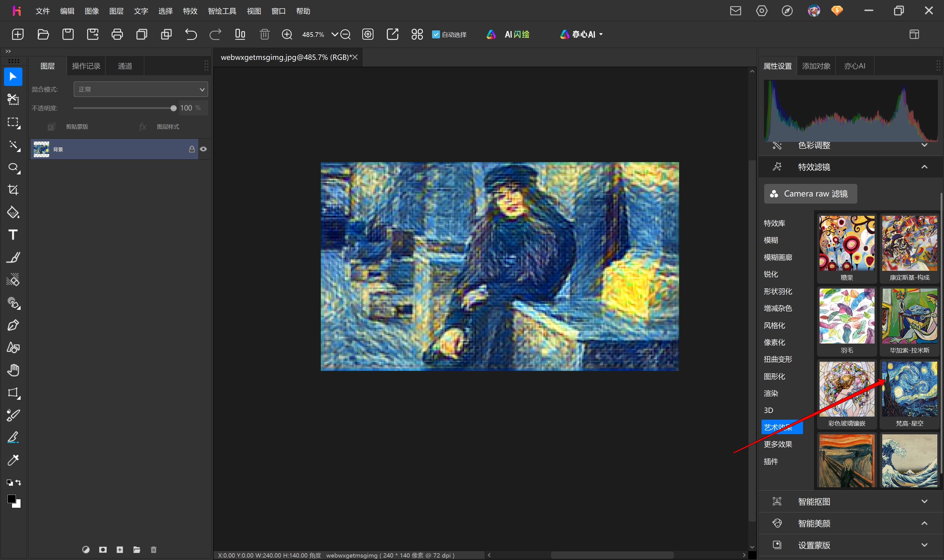
Task: Switch to the 添加对象 tab
Action: coord(816,66)
